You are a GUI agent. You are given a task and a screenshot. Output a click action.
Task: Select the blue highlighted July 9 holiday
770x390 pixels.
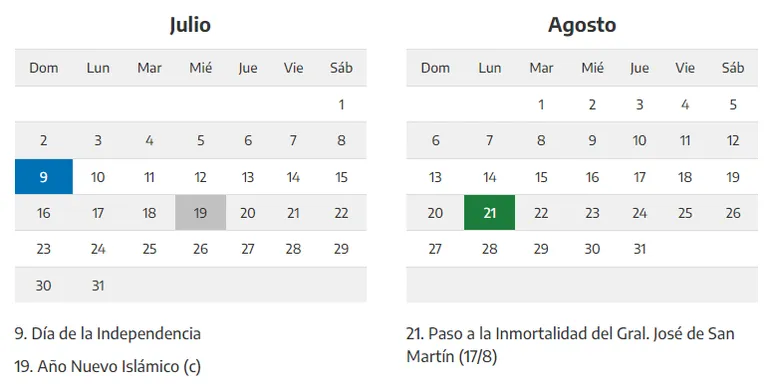click(x=44, y=177)
